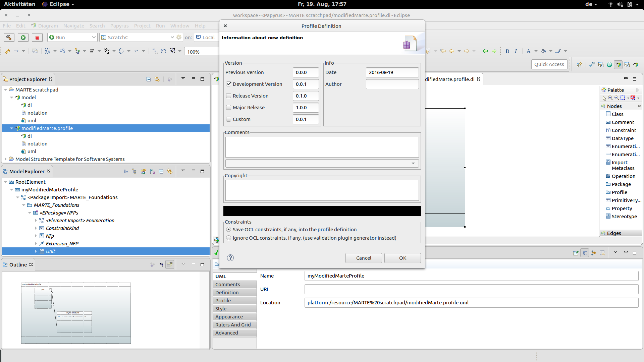This screenshot has width=644, height=362.
Task: Enable Major Release checkbox
Action: click(229, 108)
